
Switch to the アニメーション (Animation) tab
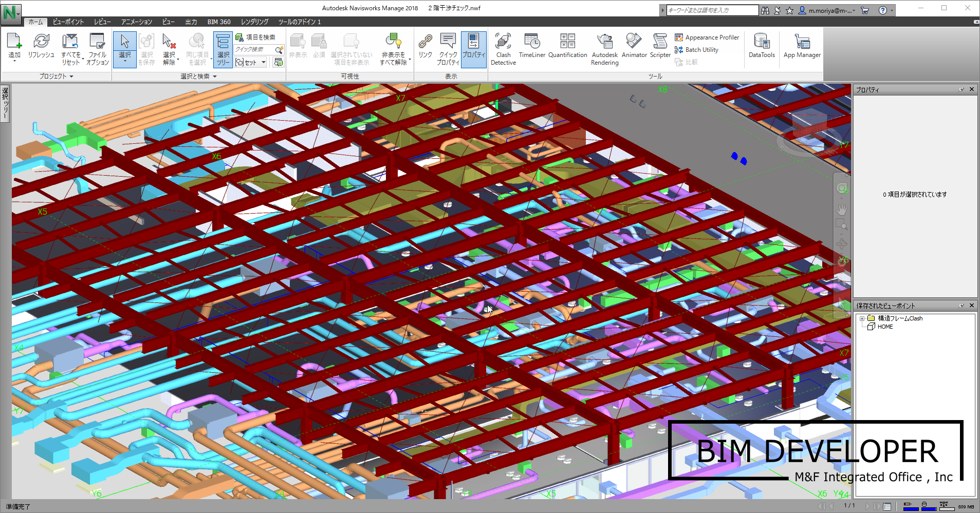(137, 22)
